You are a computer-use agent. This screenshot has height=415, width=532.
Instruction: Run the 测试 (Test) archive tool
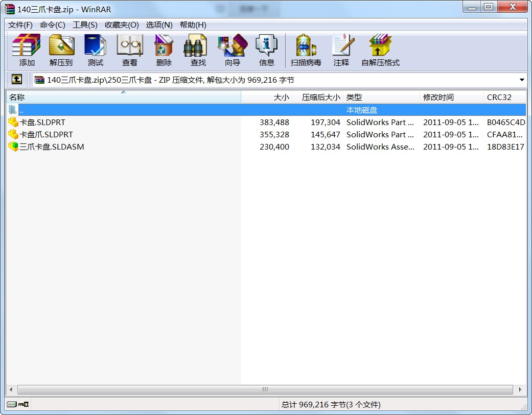tap(96, 50)
